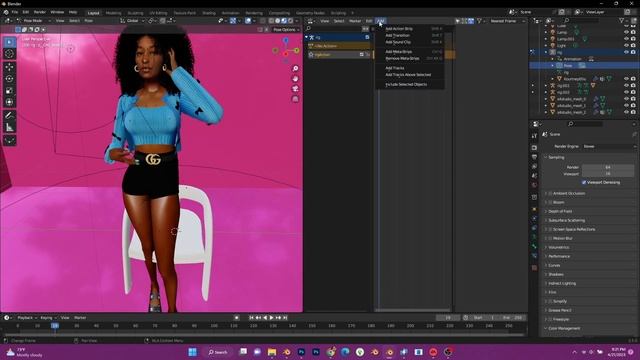Toggle Motion Blur checkbox

point(550,238)
